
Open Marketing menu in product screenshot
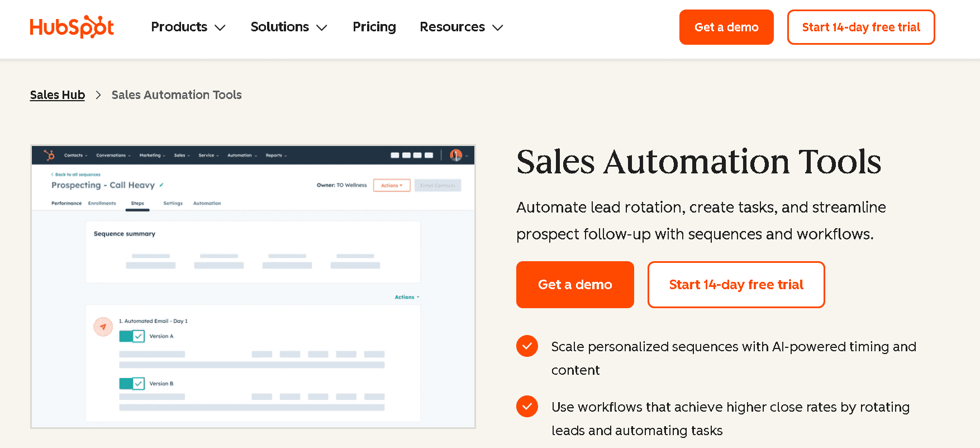153,155
